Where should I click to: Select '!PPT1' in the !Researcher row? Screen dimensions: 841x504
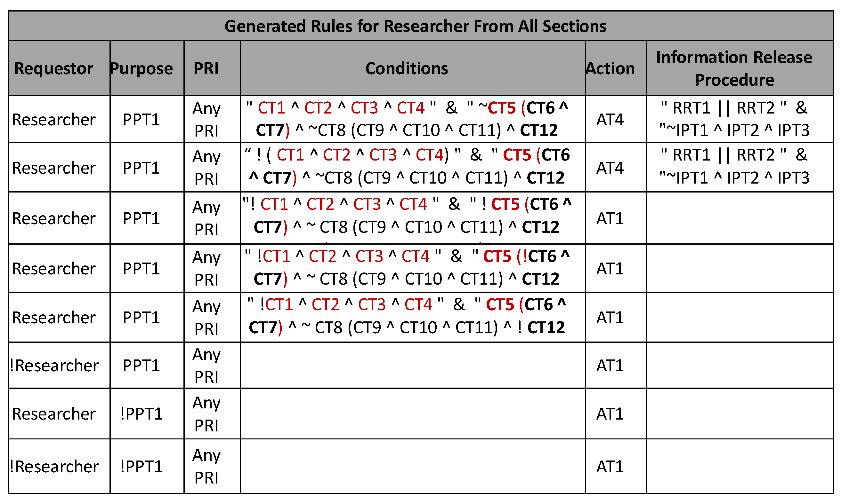142,466
